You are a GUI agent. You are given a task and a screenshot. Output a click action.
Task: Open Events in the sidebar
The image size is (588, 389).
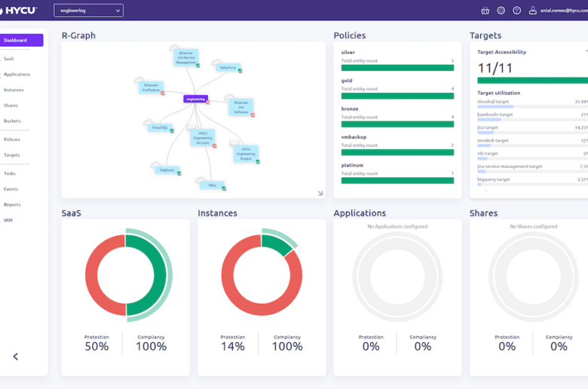11,189
